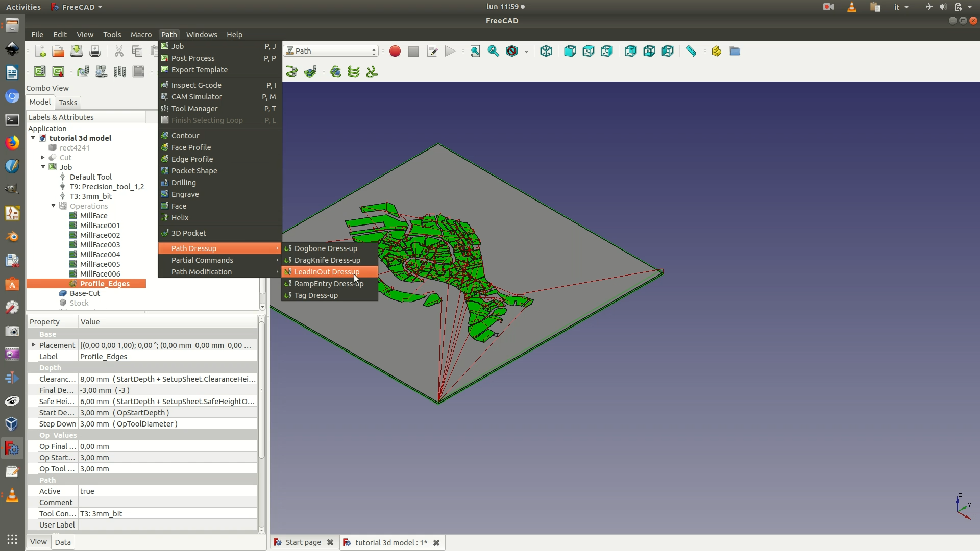Choose Dogbone Dress-up from submenu
The image size is (980, 551).
click(330, 248)
